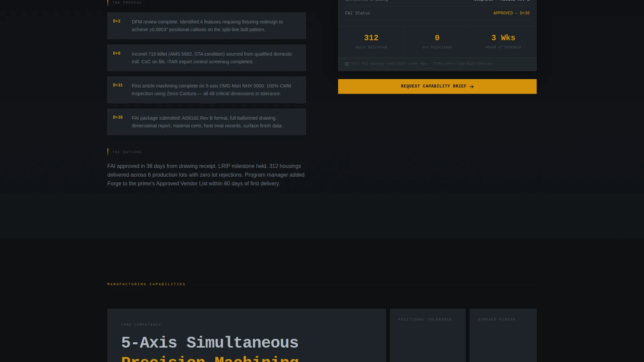Click the 'FAI Status' row label
This screenshot has width=644, height=362.
coord(358,13)
